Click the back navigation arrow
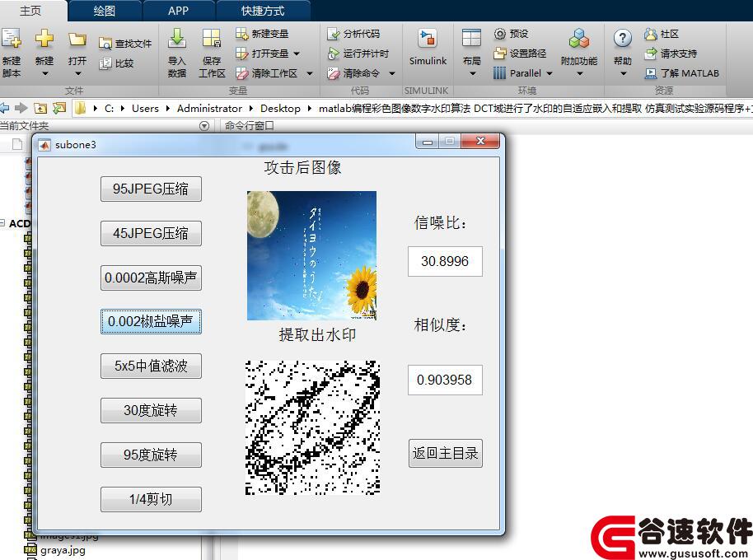The image size is (753, 560). tap(5, 108)
